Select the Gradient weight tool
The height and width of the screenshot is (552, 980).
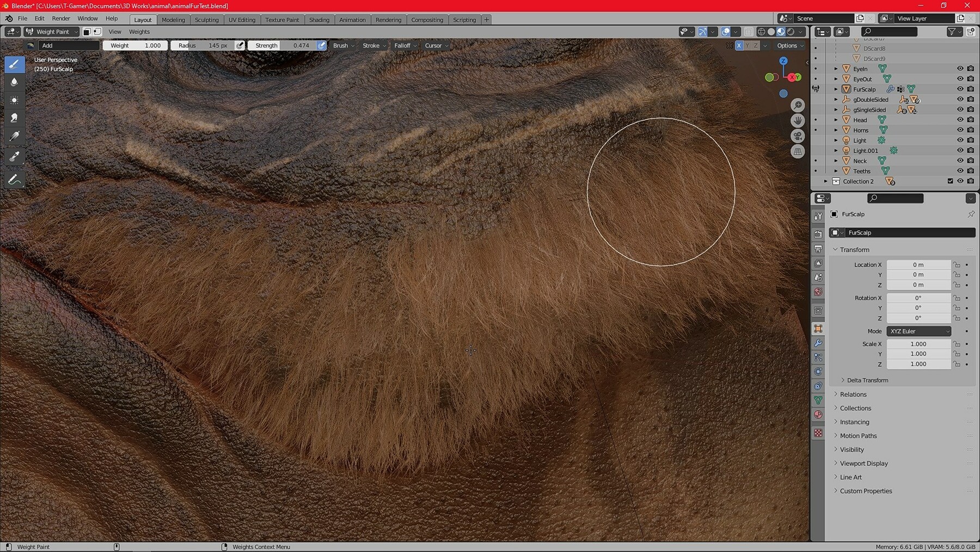pos(14,136)
